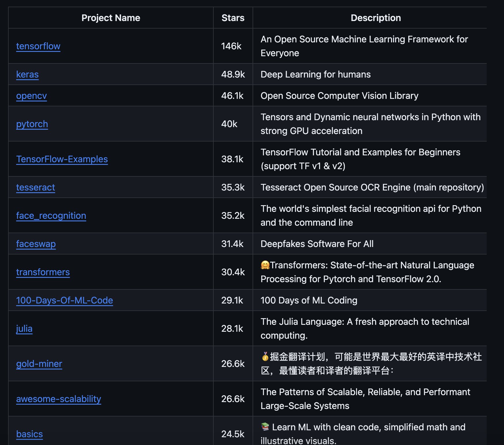Image resolution: width=504 pixels, height=445 pixels.
Task: Open the gold-miner project link
Action: pos(39,364)
